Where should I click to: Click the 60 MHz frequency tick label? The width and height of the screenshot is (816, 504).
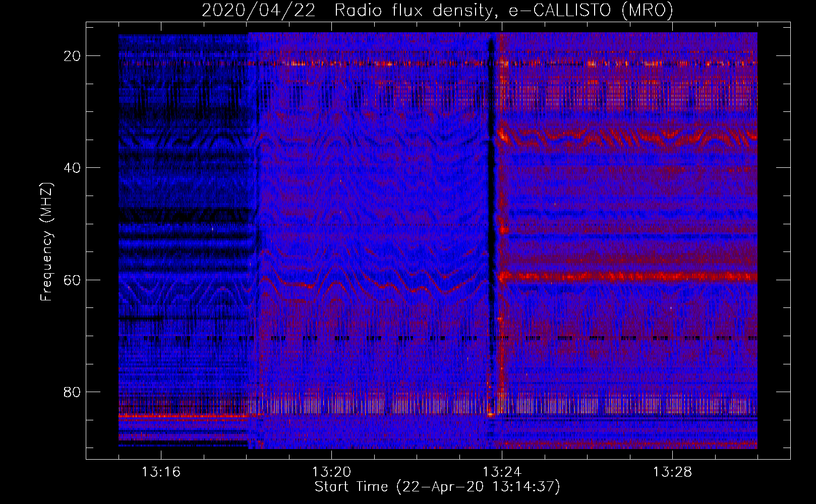click(72, 280)
